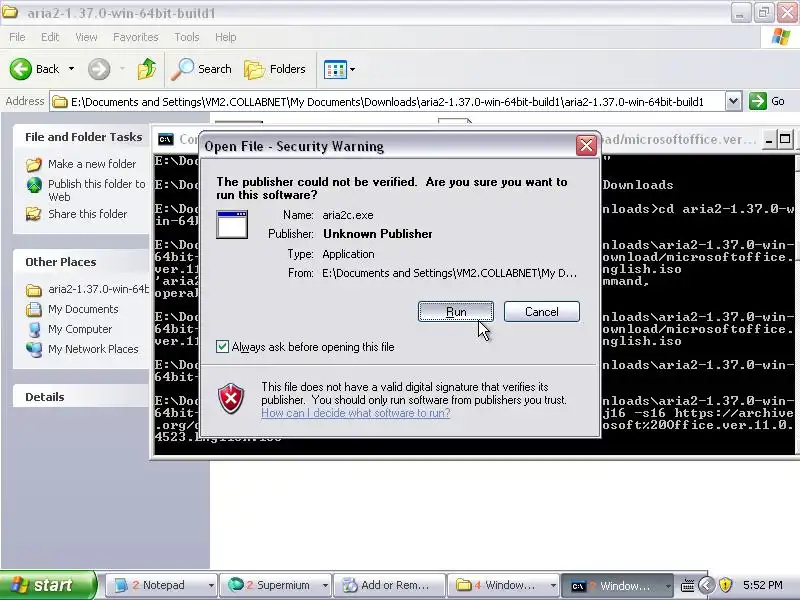The width and height of the screenshot is (800, 600).
Task: Click the Views icon in Explorer toolbar
Action: (335, 69)
